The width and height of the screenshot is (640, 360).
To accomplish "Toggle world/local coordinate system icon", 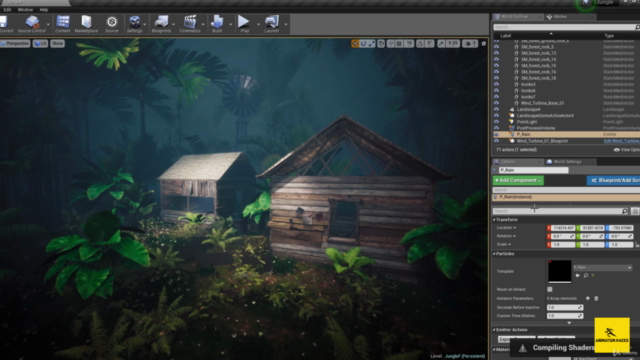I will point(381,44).
